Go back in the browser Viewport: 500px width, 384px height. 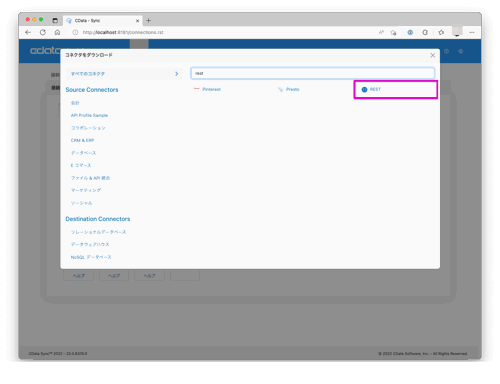click(28, 32)
